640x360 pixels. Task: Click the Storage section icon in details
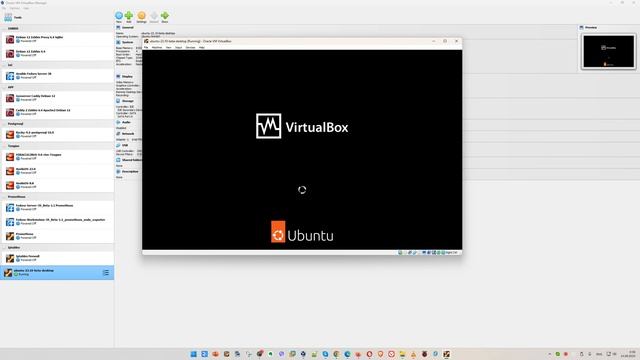point(118,101)
